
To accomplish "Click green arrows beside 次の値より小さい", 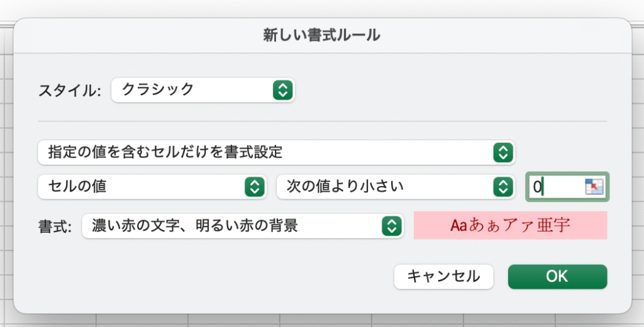I will point(502,186).
